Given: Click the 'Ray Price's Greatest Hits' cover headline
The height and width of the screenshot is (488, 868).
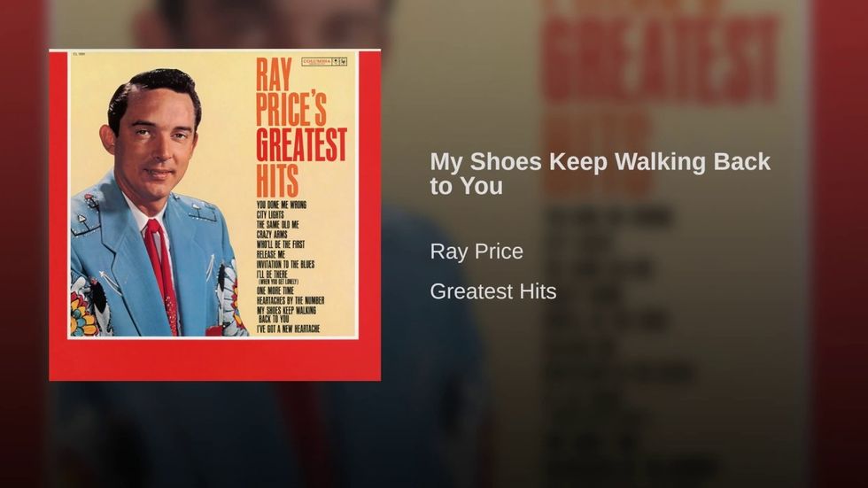Looking at the screenshot, I should coord(300,127).
